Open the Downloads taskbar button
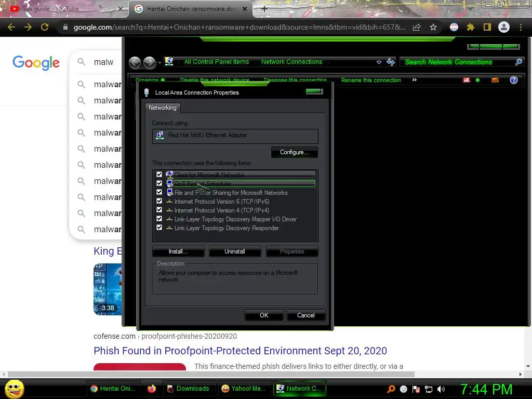The height and width of the screenshot is (399, 532). tap(189, 389)
